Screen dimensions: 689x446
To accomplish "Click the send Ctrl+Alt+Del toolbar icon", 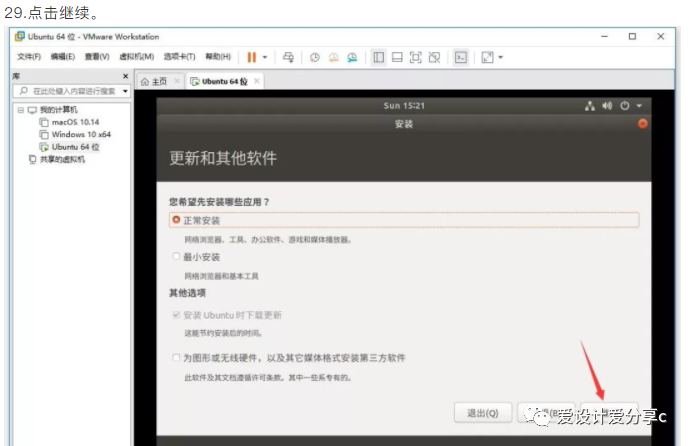I will (288, 57).
